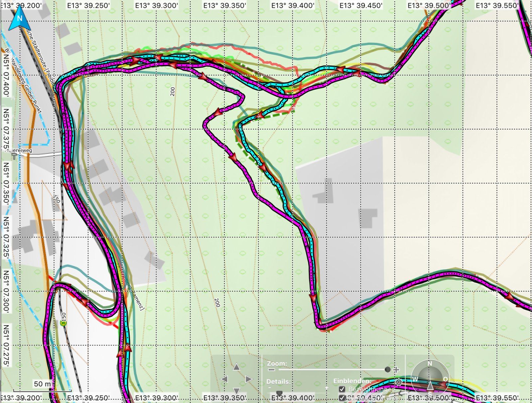532x403 pixels.
Task: Click the compass rose rotation control
Action: coord(430,378)
